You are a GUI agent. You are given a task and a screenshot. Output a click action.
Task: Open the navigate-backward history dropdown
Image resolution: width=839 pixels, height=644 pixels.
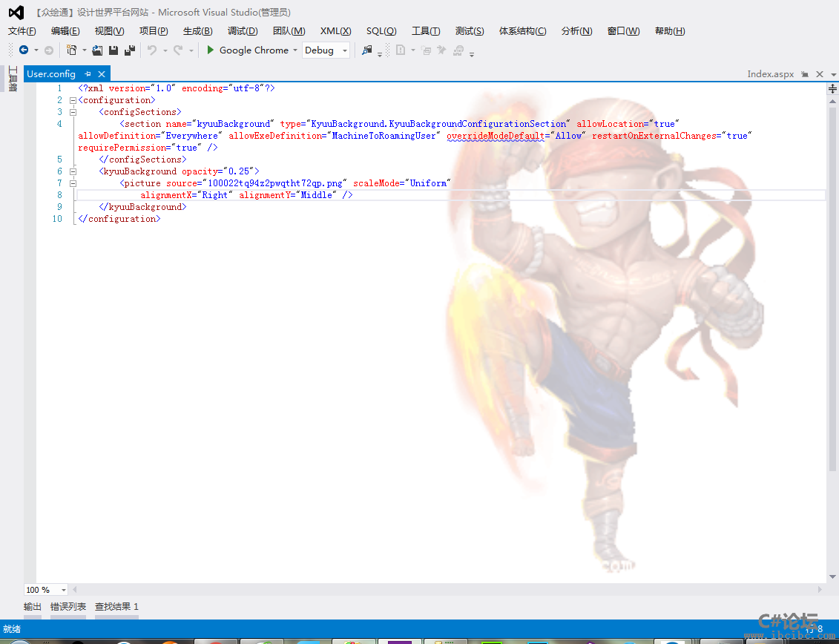(36, 50)
